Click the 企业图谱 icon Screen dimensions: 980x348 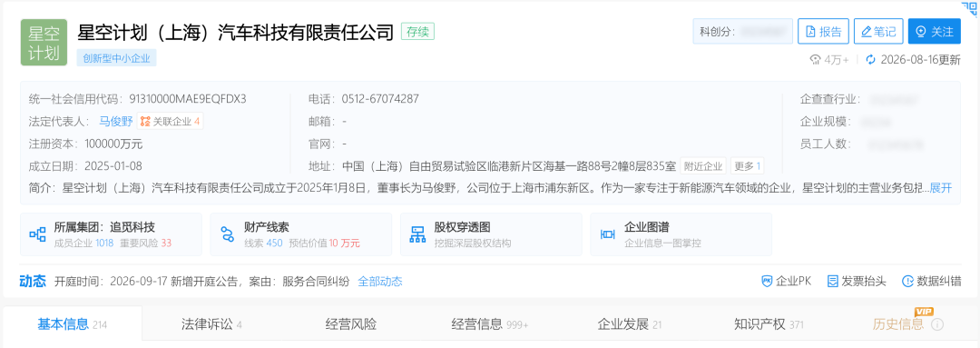[x=607, y=234]
